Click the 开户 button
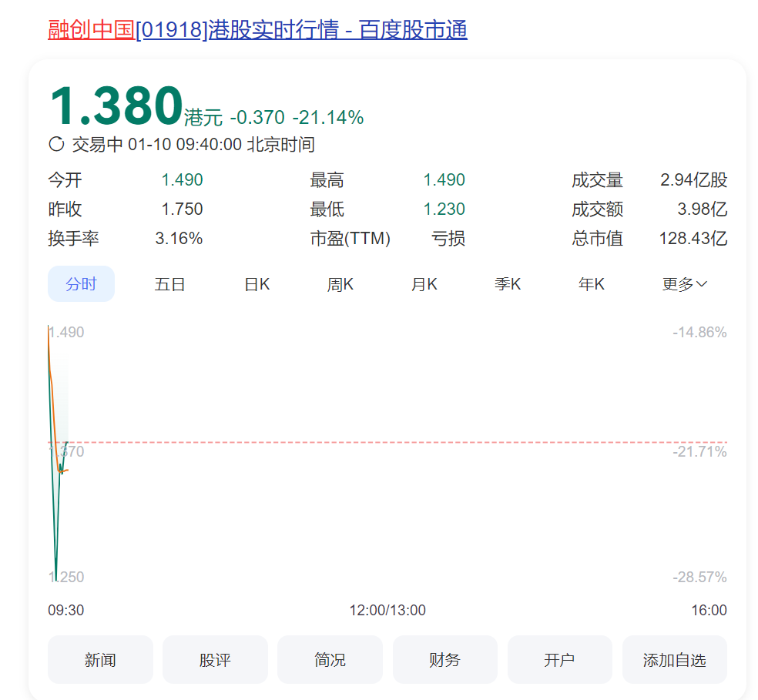Screen dimensions: 758x700 pyautogui.click(x=560, y=659)
